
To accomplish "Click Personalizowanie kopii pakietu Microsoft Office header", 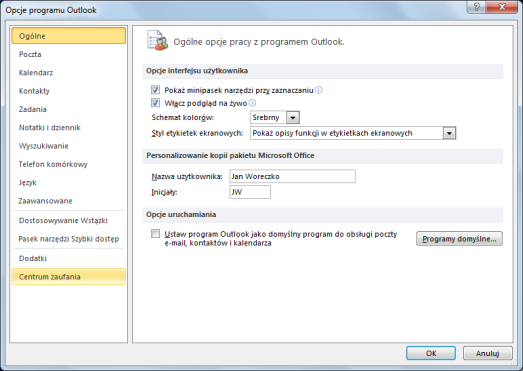I will click(x=322, y=156).
